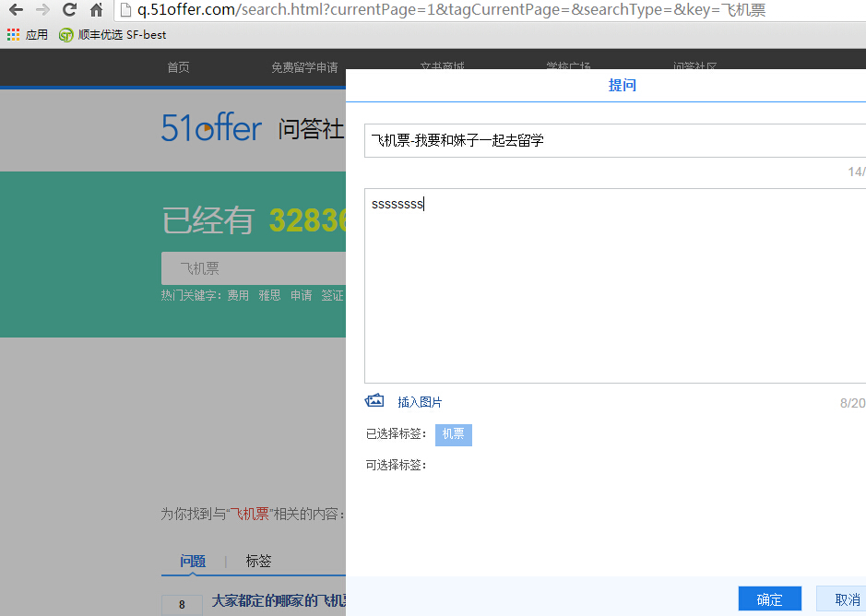
Task: Click the 可选择标签 label
Action: 396,465
